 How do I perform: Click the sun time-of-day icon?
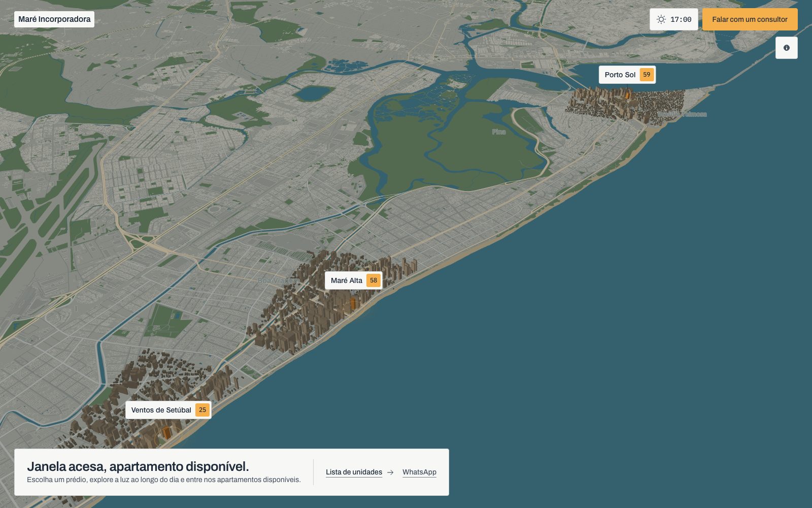(x=661, y=19)
